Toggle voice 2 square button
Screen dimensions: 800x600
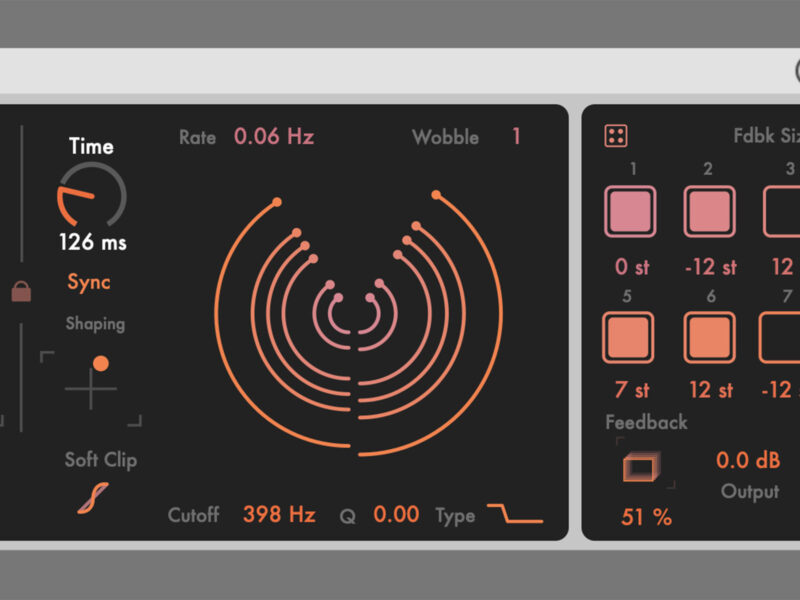(x=710, y=211)
